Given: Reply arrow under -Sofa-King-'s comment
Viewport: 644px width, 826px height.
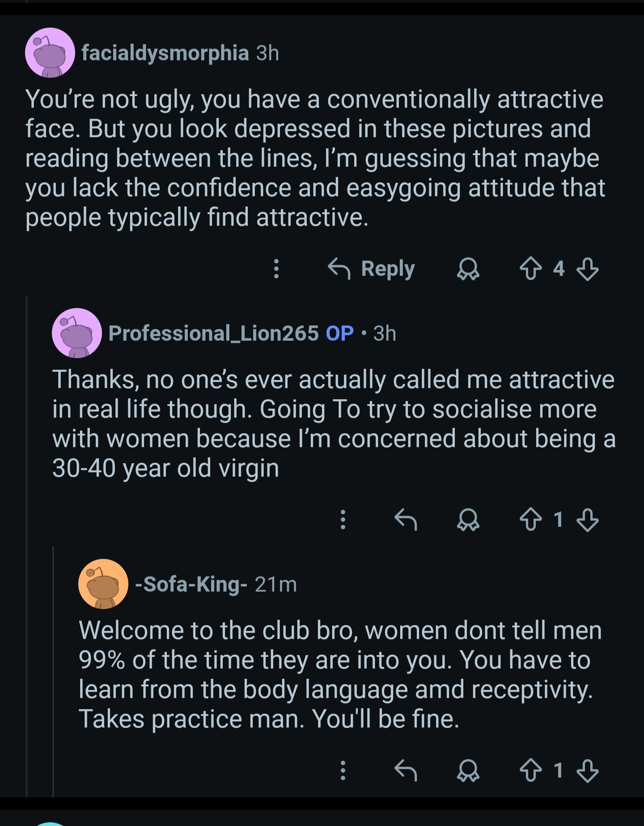Looking at the screenshot, I should (406, 771).
